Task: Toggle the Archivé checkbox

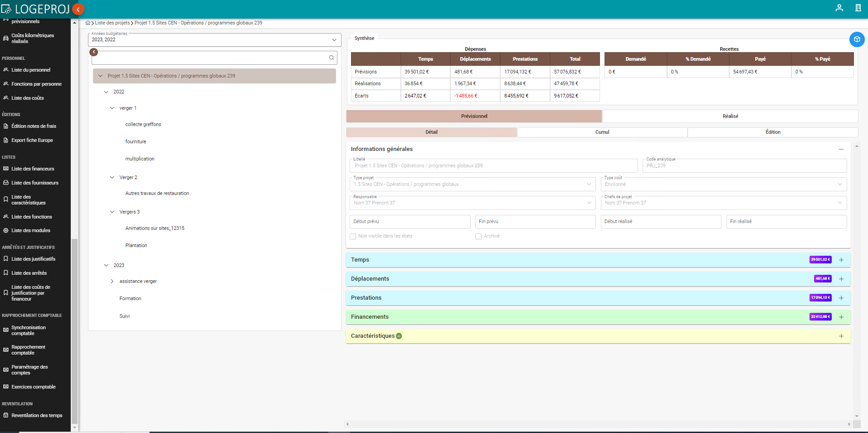Action: click(x=478, y=236)
